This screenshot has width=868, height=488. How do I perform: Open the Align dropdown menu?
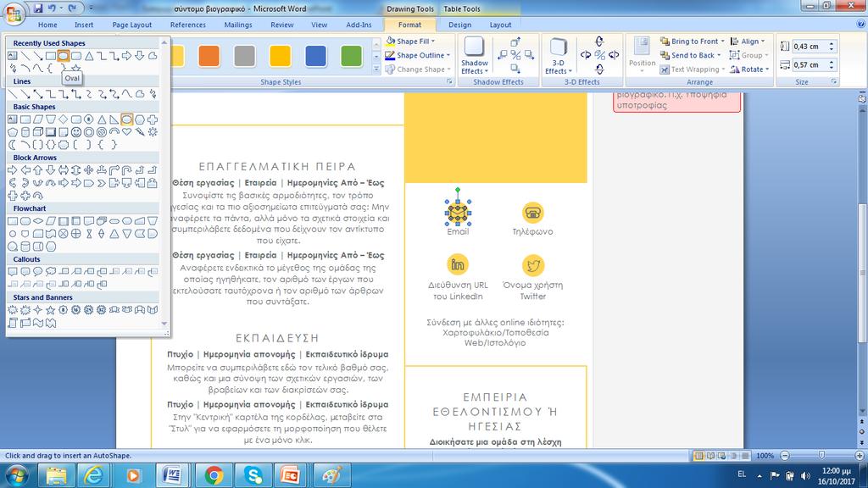click(x=748, y=41)
